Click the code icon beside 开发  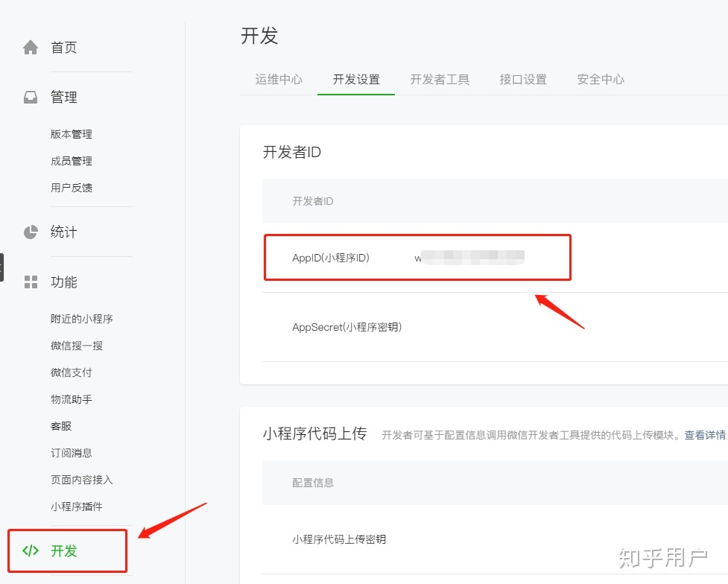pos(31,551)
